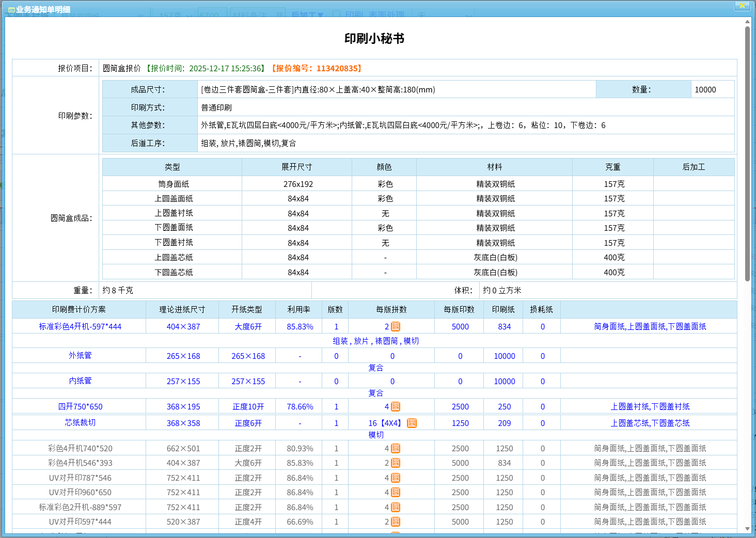View 图 icon in UV对开印597*444 row

tap(396, 522)
